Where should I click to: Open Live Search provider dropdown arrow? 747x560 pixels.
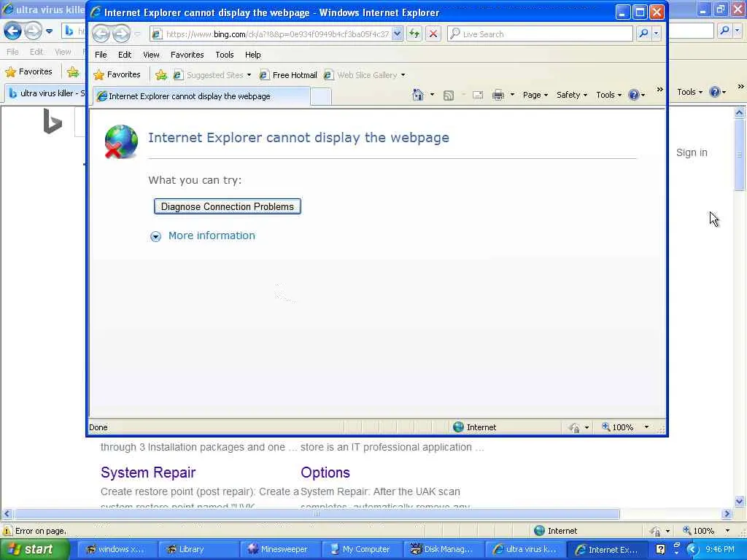click(x=656, y=34)
